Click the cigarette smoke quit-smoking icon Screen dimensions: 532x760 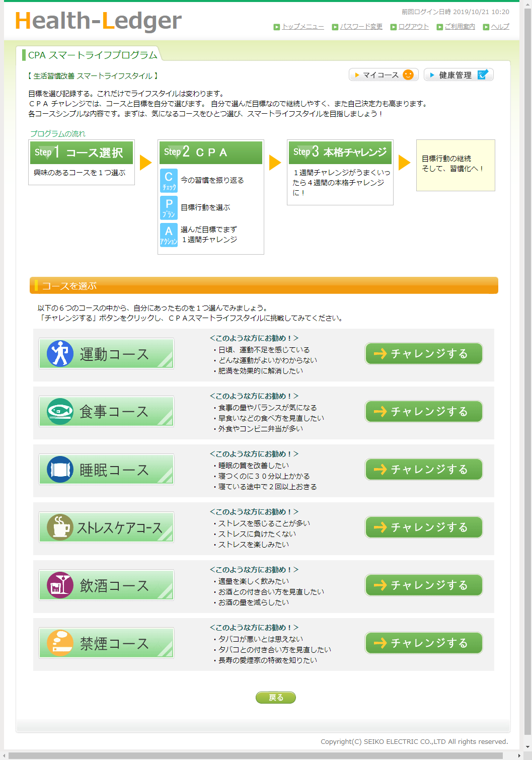(x=60, y=643)
